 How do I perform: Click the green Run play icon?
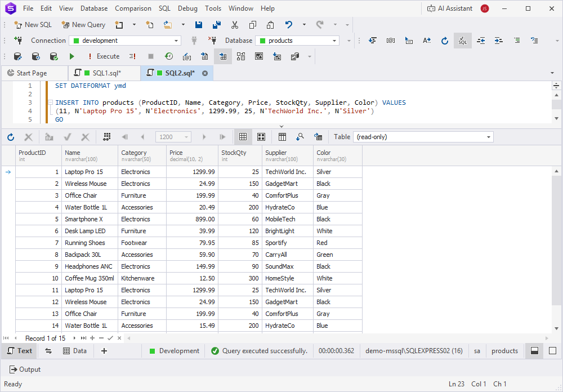(x=72, y=56)
